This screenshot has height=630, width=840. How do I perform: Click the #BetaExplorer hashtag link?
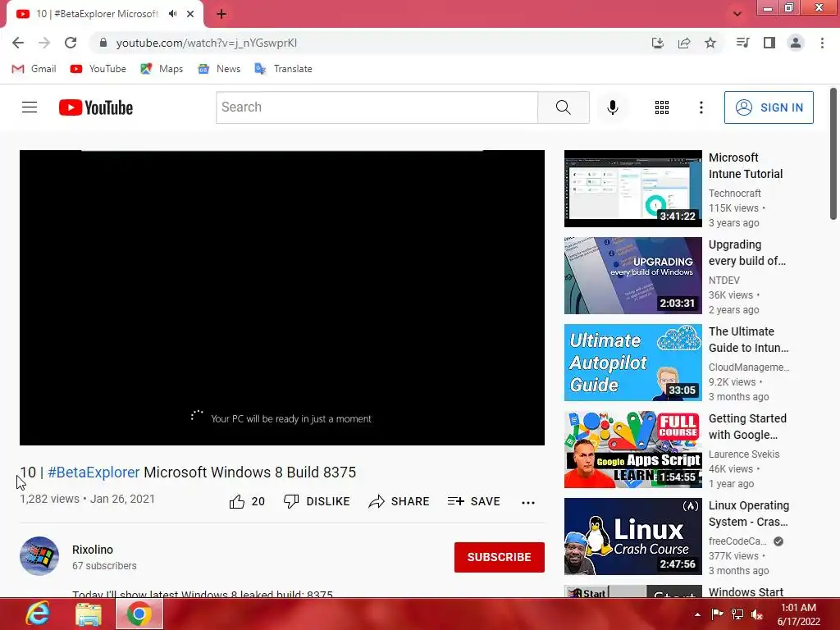click(x=94, y=472)
